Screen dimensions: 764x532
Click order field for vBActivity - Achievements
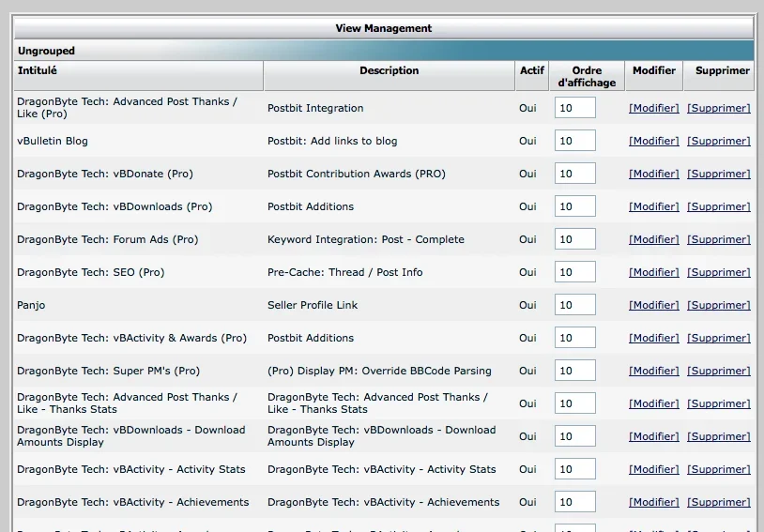575,501
